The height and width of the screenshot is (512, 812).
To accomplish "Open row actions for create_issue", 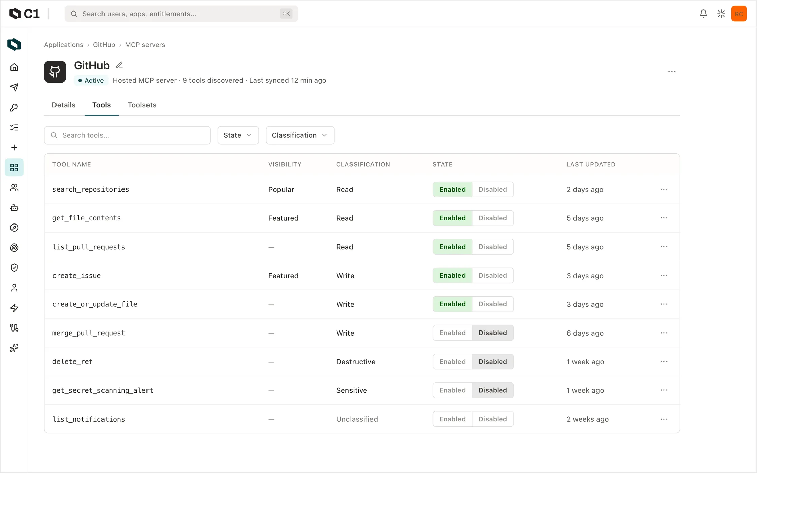I will 664,275.
